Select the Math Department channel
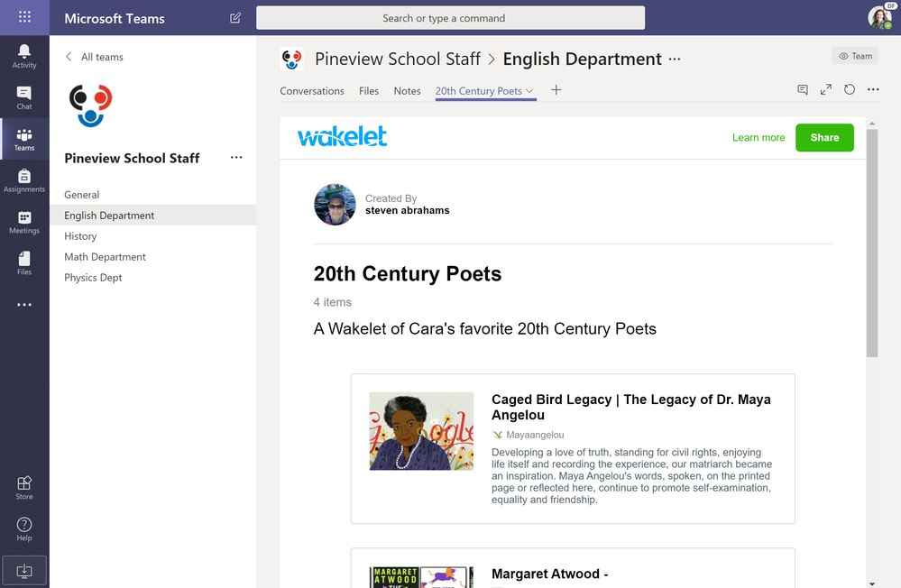901x588 pixels. [105, 257]
